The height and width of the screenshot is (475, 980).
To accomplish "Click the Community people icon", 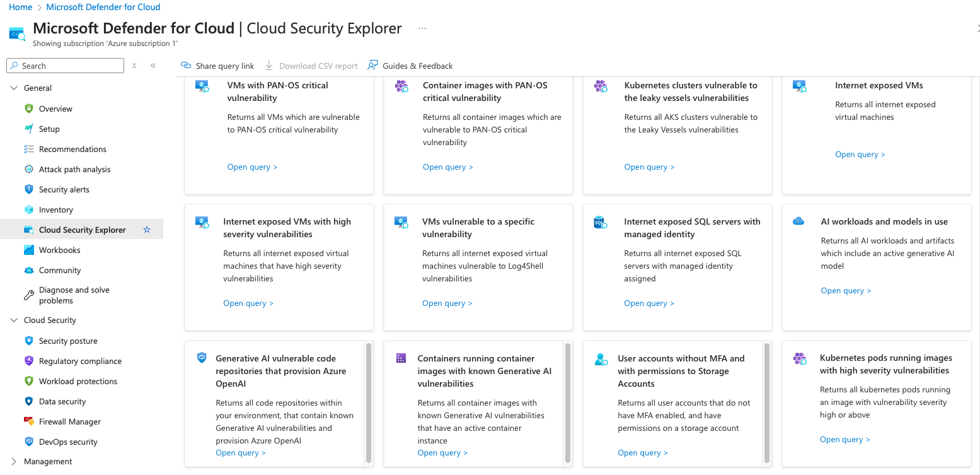I will 28,270.
